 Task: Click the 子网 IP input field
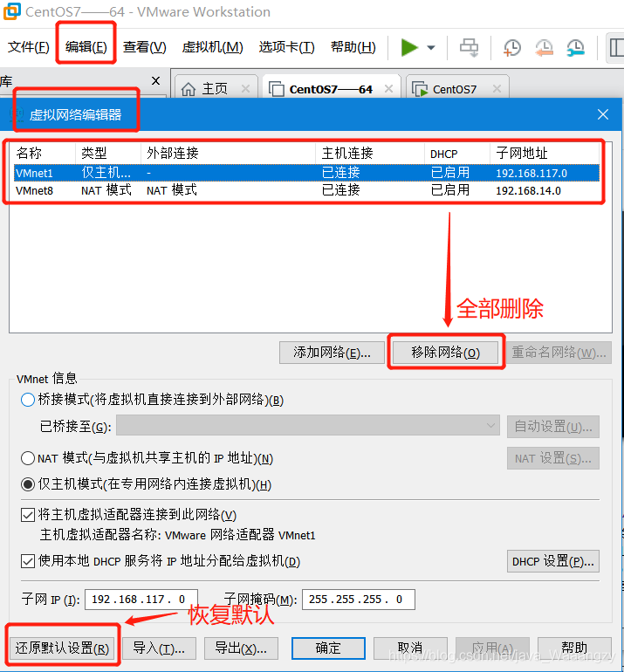[x=141, y=600]
